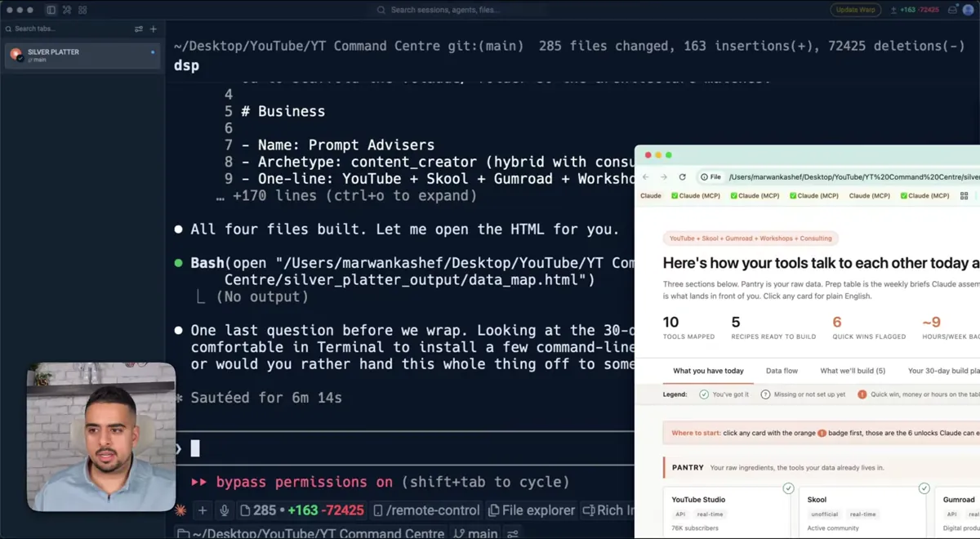This screenshot has height=539, width=980.
Task: Expand the +170 lines collapsed output
Action: point(346,196)
